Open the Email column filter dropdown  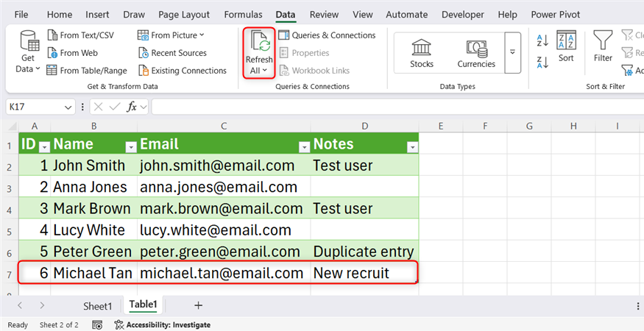pyautogui.click(x=305, y=147)
